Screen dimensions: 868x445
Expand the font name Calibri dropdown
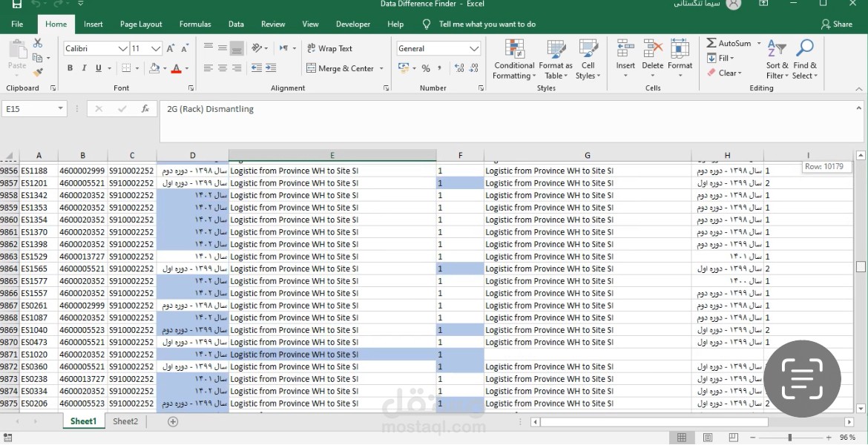(x=123, y=49)
